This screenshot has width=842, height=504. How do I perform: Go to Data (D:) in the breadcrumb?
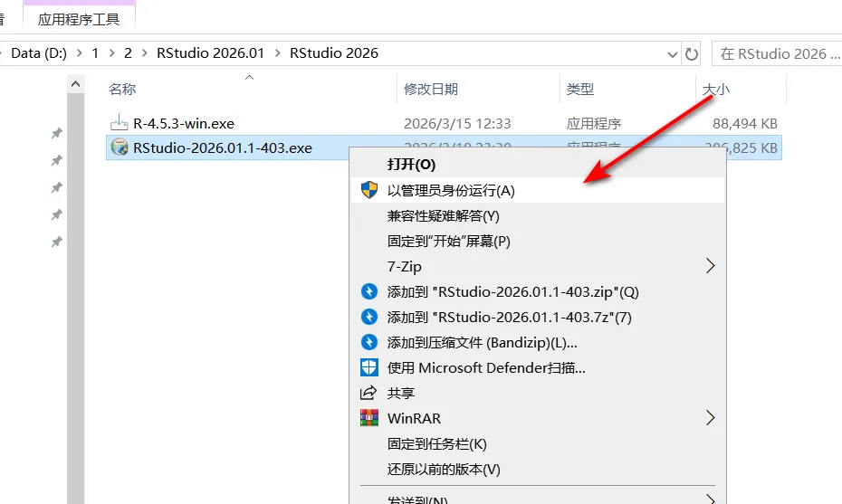(x=39, y=53)
